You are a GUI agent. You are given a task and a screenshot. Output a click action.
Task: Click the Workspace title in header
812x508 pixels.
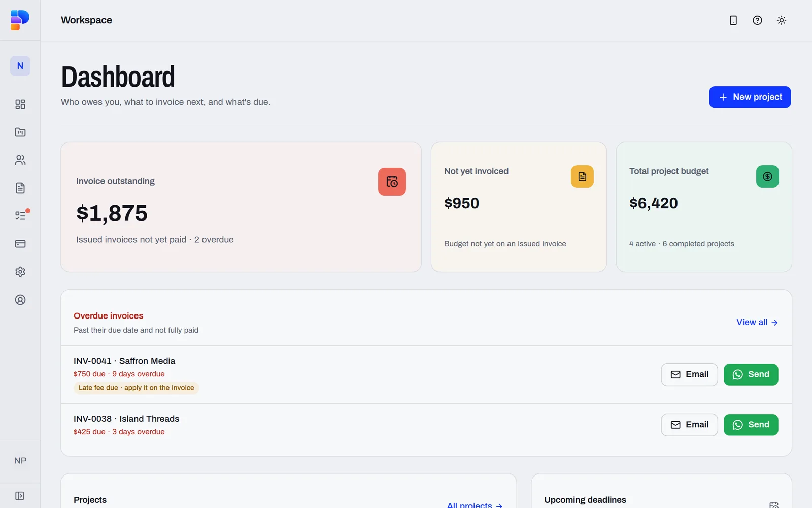coord(86,20)
